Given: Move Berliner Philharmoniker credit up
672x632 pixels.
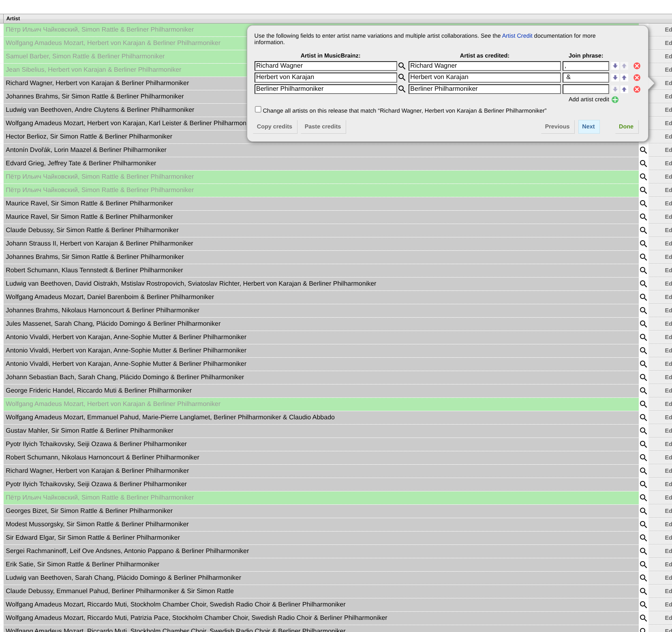Looking at the screenshot, I should click(624, 90).
